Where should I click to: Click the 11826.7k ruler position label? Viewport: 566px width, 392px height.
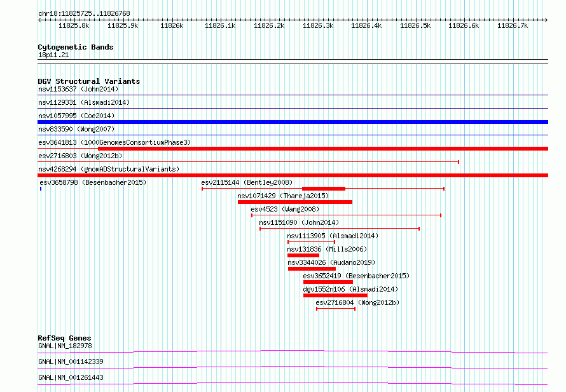click(x=513, y=25)
